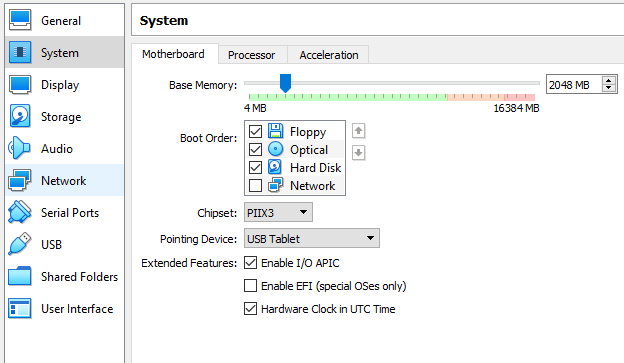
Task: Switch to the Processor tab
Action: [x=252, y=55]
